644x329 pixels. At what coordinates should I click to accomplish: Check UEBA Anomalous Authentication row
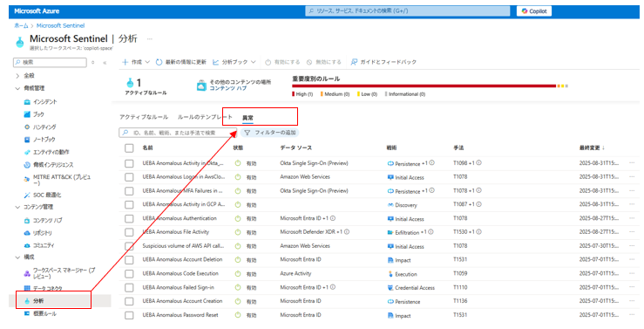click(x=129, y=219)
